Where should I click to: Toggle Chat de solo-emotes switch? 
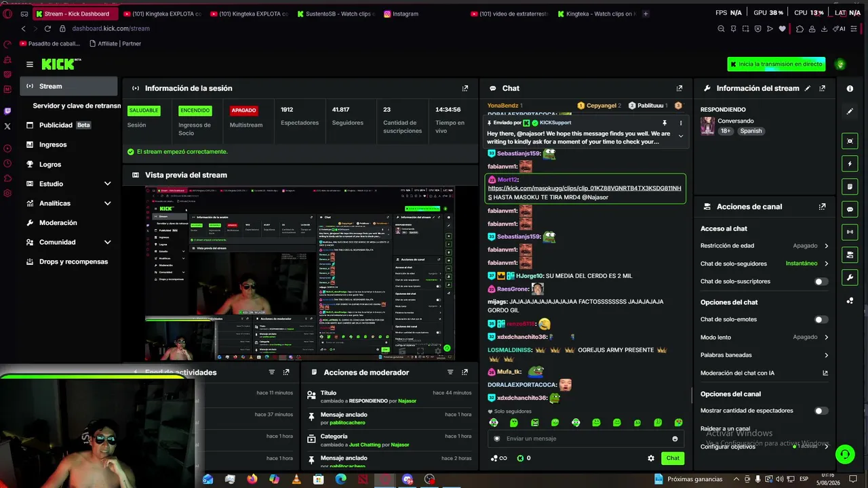[821, 319]
